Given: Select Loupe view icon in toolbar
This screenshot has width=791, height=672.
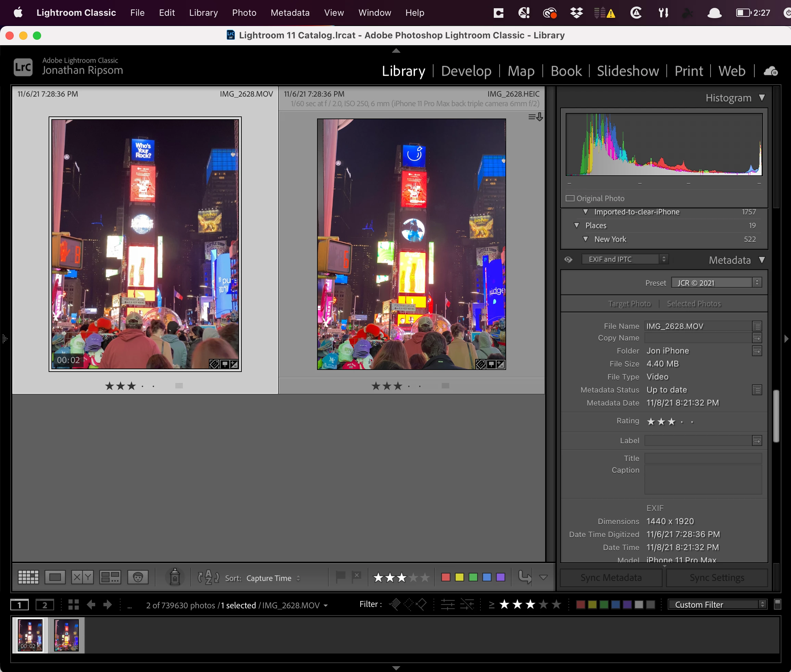Looking at the screenshot, I should point(55,577).
